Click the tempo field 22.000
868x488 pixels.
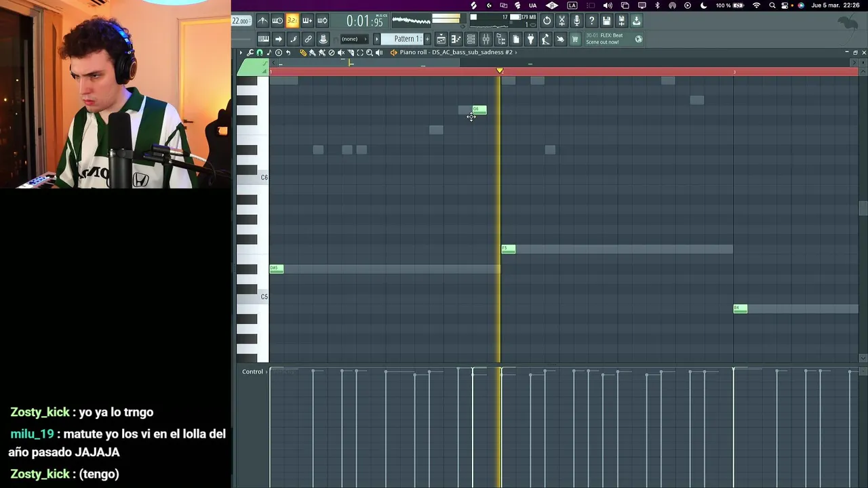pyautogui.click(x=241, y=21)
